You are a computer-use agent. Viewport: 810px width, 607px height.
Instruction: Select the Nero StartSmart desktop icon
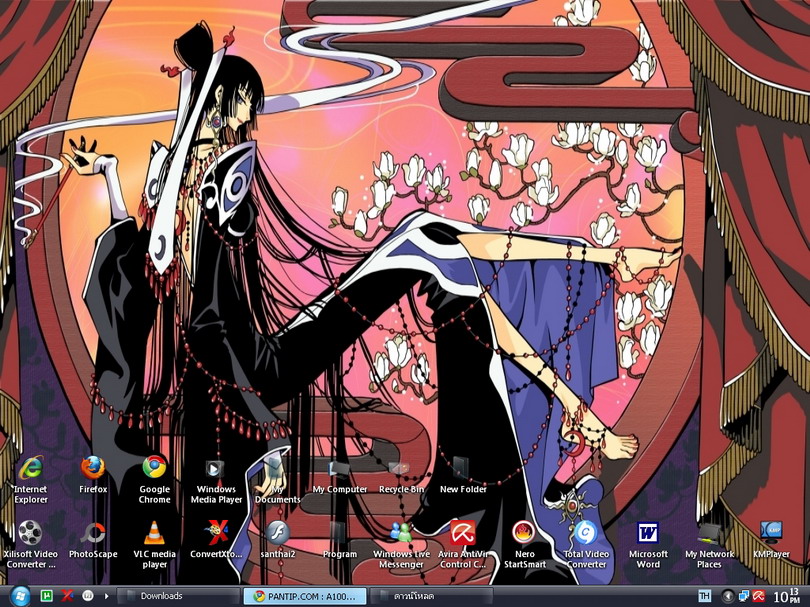point(524,545)
